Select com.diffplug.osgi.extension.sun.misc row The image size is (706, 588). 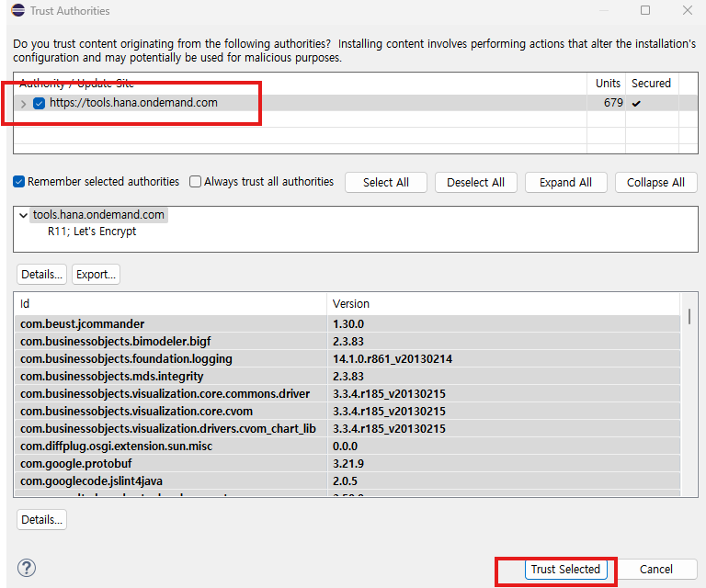[x=347, y=447]
